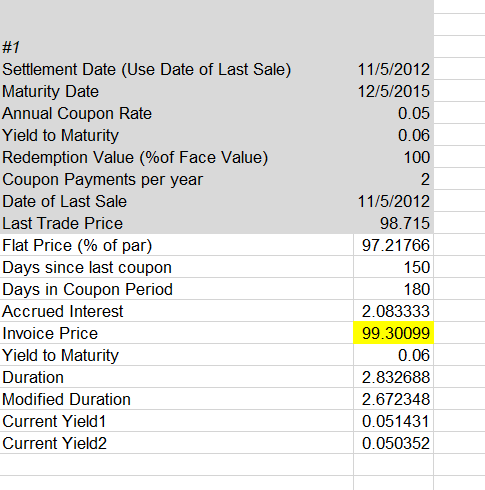
Task: Click the #1 heading cell
Action: pyautogui.click(x=177, y=47)
